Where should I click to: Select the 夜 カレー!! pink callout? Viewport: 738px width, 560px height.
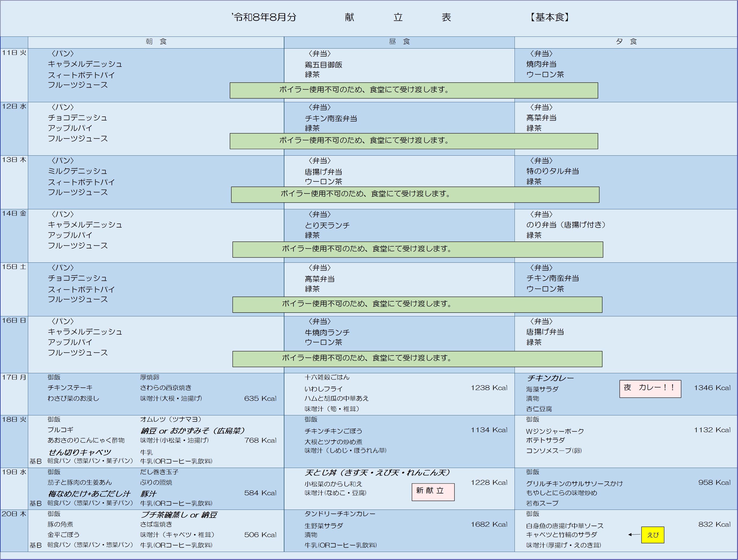click(650, 389)
